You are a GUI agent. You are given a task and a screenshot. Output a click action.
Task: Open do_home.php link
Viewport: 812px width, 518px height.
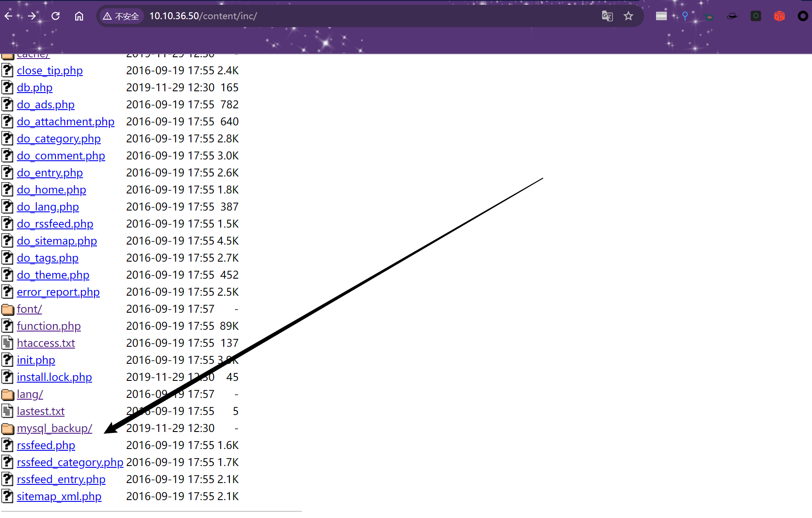click(x=52, y=190)
